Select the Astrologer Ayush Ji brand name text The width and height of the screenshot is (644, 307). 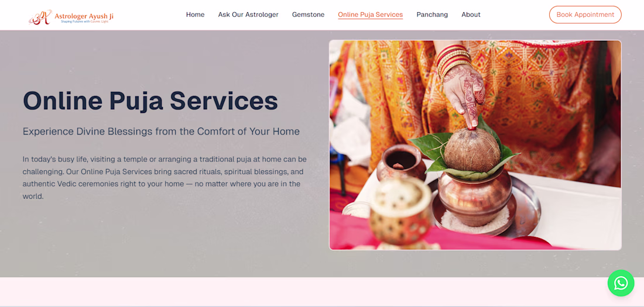click(x=84, y=16)
